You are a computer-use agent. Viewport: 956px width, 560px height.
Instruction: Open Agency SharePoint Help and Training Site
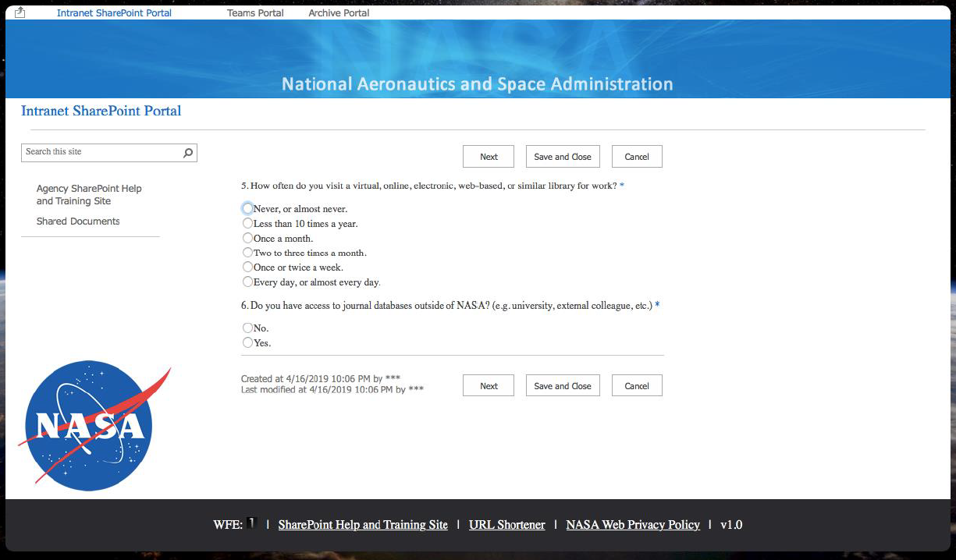pyautogui.click(x=89, y=195)
